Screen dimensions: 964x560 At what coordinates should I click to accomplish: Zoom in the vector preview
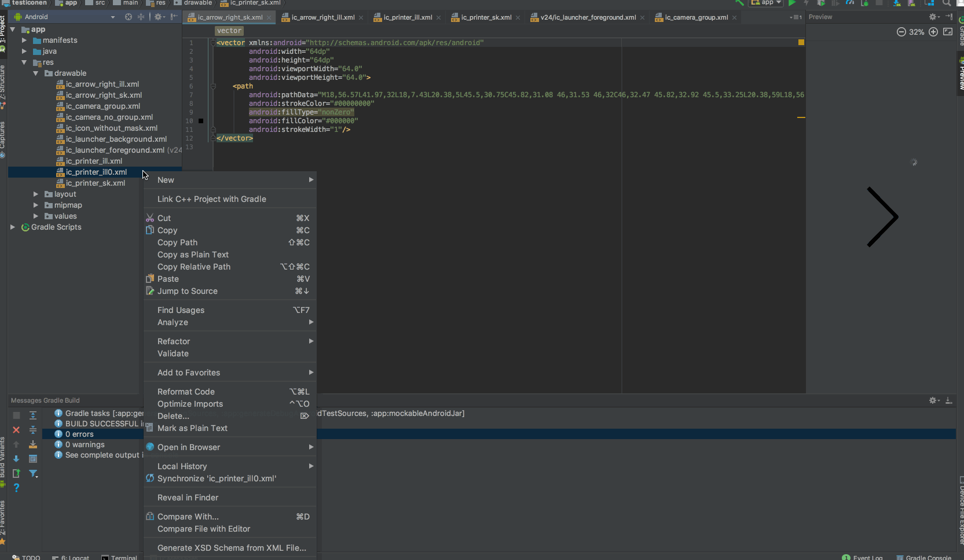click(933, 32)
